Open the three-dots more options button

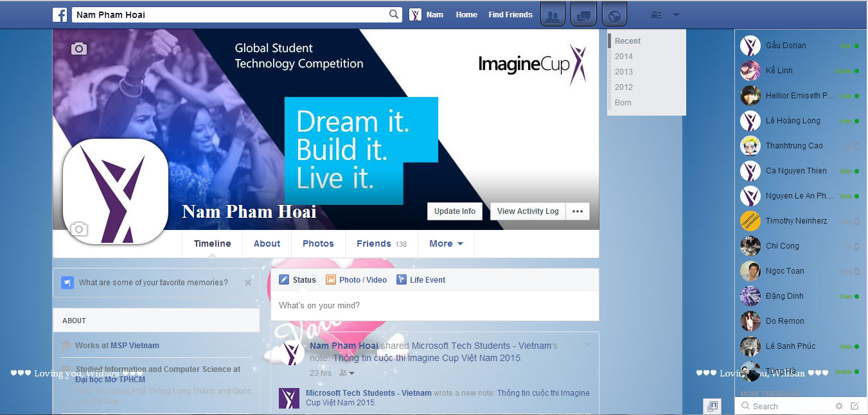coord(578,211)
